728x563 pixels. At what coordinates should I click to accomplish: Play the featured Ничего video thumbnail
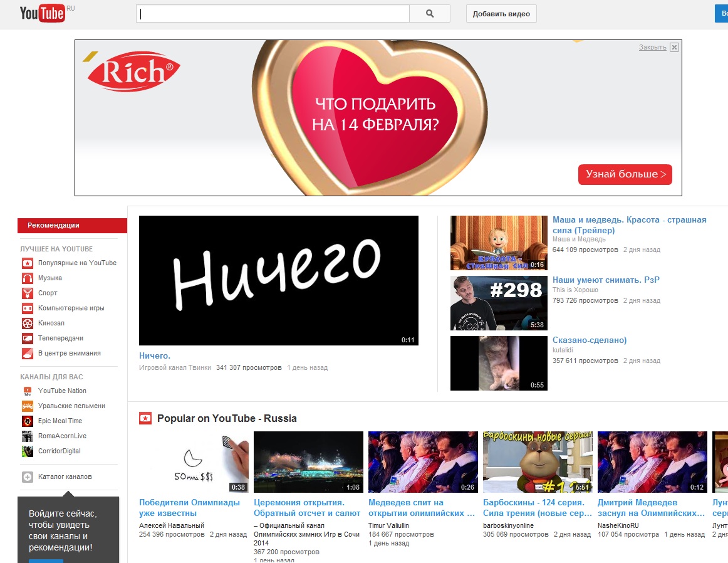coord(278,280)
